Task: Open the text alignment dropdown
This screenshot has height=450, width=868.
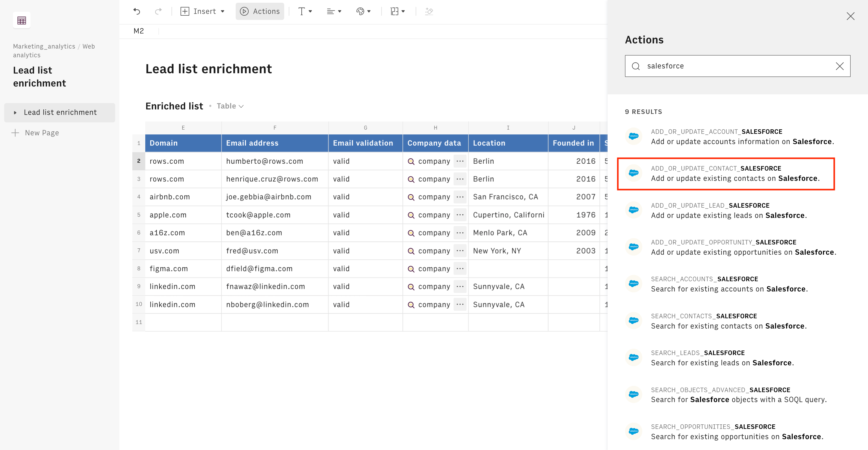Action: pyautogui.click(x=334, y=11)
